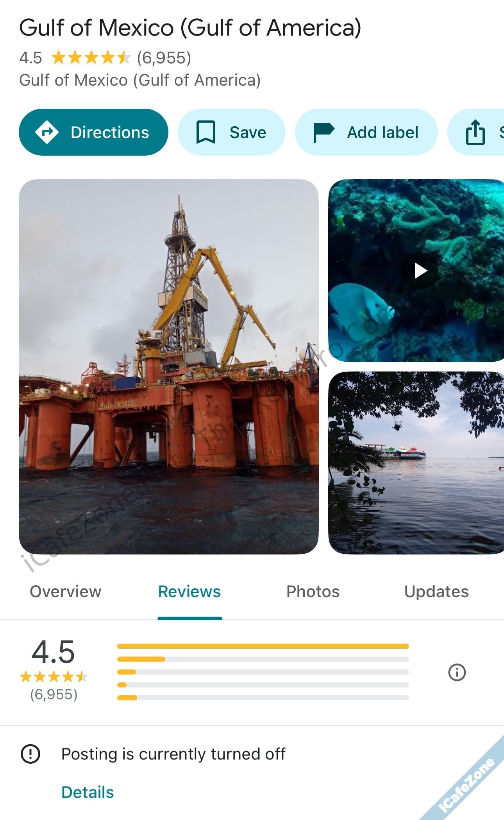Tap the Directions button label
504x820 pixels.
coord(110,133)
